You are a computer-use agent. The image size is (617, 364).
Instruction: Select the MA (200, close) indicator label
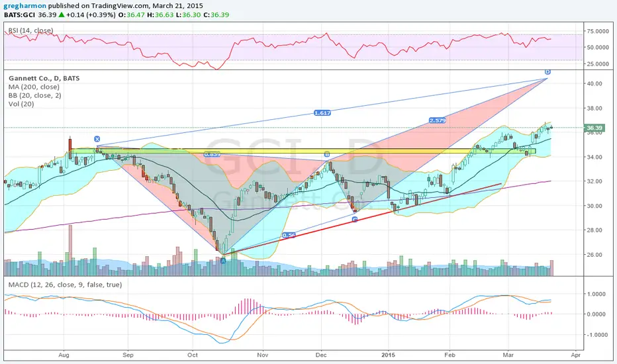[x=34, y=87]
